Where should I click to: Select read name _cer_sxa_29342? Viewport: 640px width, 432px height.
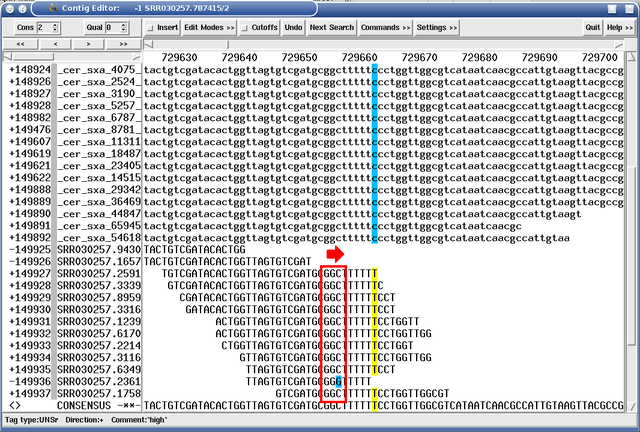point(98,190)
